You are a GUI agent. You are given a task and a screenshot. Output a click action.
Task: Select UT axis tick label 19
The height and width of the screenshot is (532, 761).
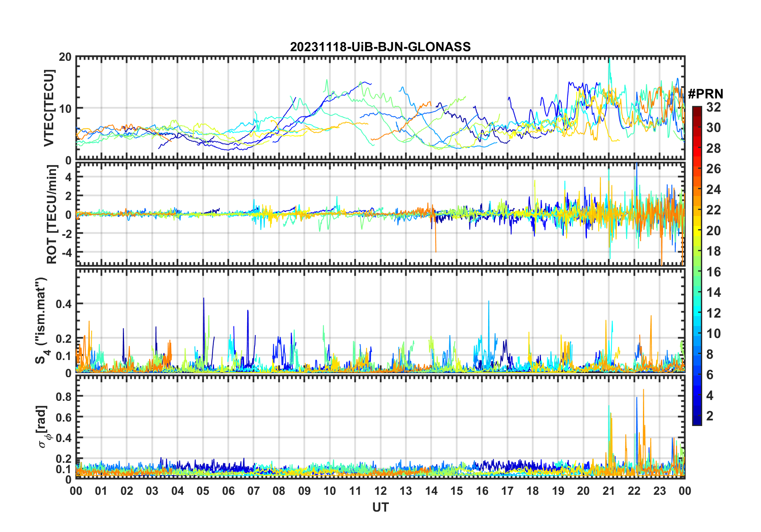558,491
